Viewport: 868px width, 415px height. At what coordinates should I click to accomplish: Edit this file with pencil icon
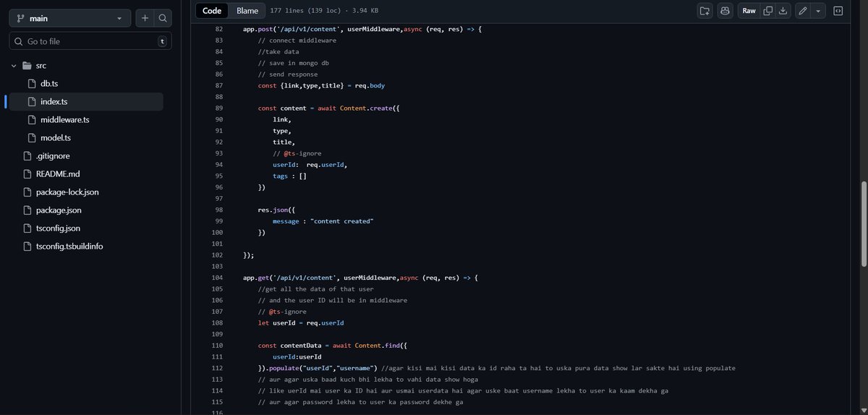click(802, 11)
